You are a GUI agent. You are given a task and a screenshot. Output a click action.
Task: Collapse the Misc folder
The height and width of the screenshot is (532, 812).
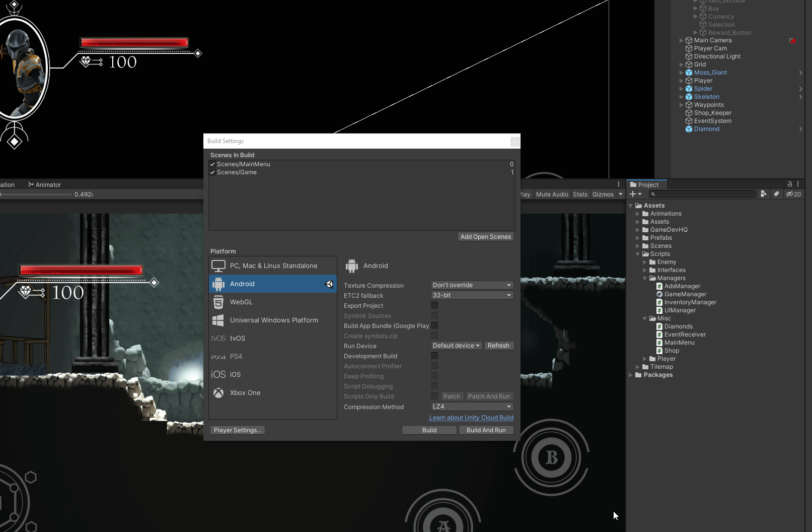tap(645, 318)
